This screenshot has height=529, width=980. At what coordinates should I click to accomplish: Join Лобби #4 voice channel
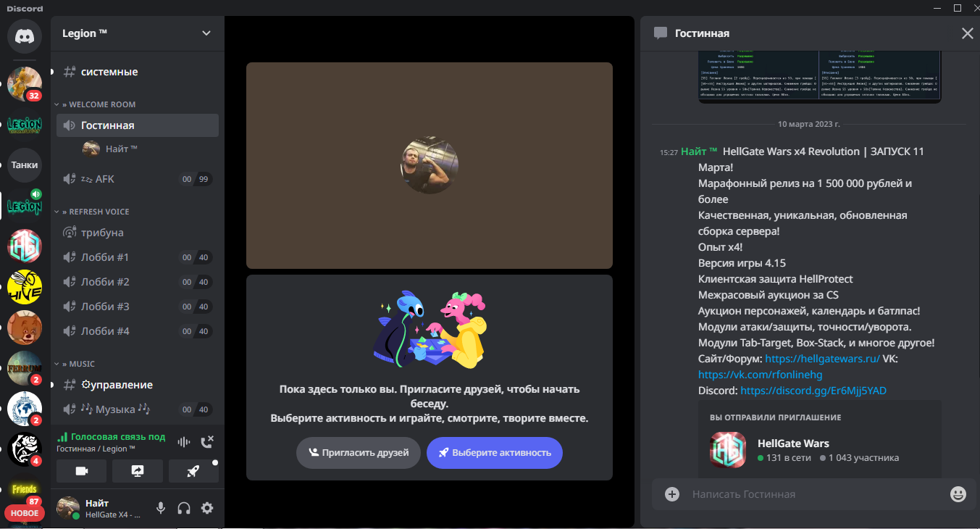point(138,331)
